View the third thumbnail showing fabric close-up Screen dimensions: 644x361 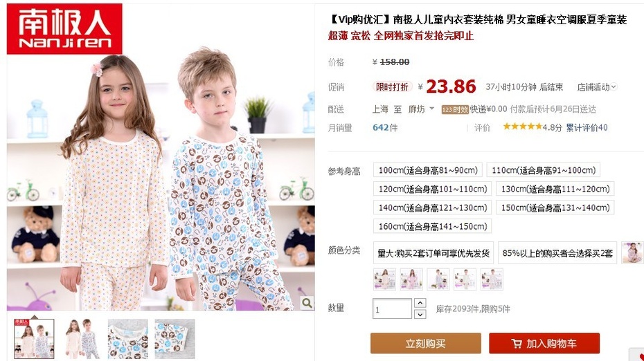[x=127, y=339]
